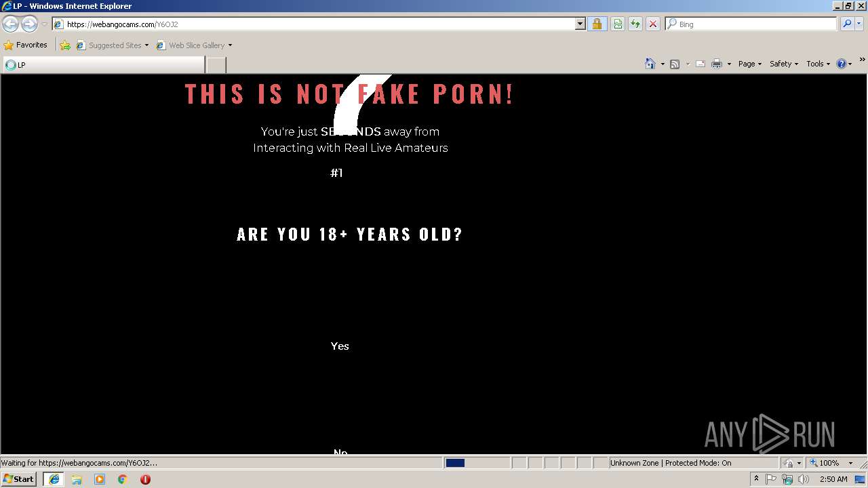Click the Compatibility View icon
868x488 pixels.
pyautogui.click(x=618, y=24)
